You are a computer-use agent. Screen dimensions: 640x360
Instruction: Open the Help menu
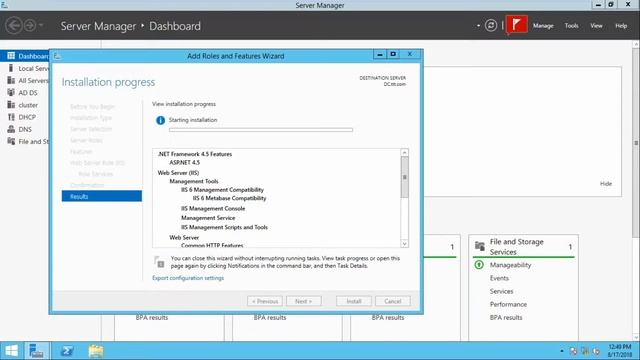coord(621,26)
